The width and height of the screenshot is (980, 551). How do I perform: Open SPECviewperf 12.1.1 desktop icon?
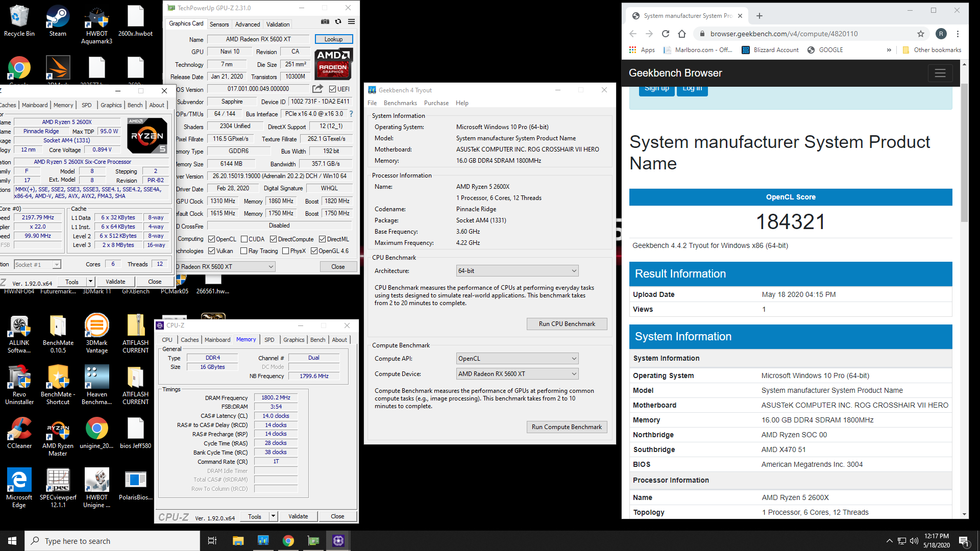(x=58, y=488)
